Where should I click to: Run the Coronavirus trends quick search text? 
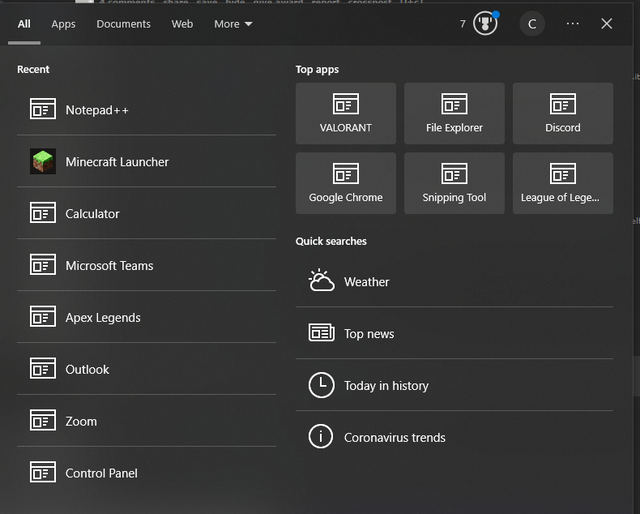(395, 438)
